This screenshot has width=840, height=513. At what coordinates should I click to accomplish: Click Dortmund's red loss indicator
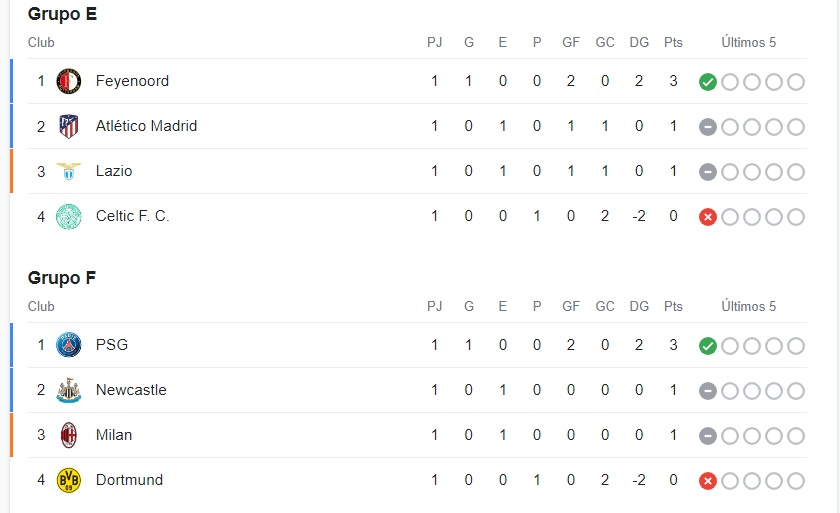[708, 481]
